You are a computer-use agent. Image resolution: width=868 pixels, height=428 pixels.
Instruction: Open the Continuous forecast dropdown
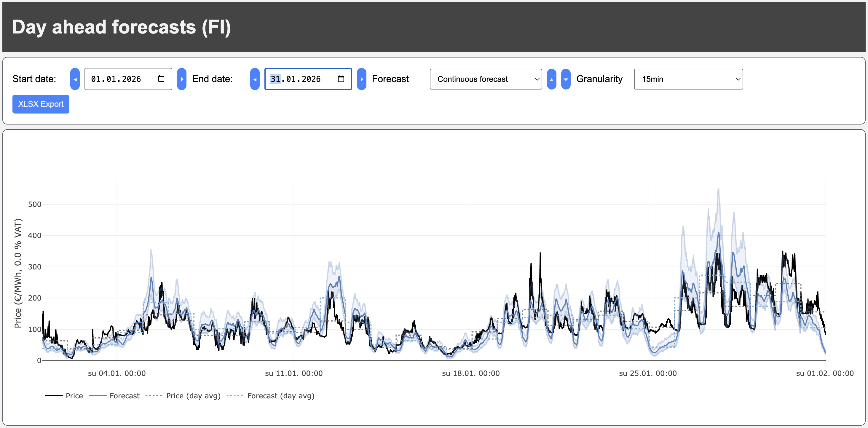(x=486, y=79)
